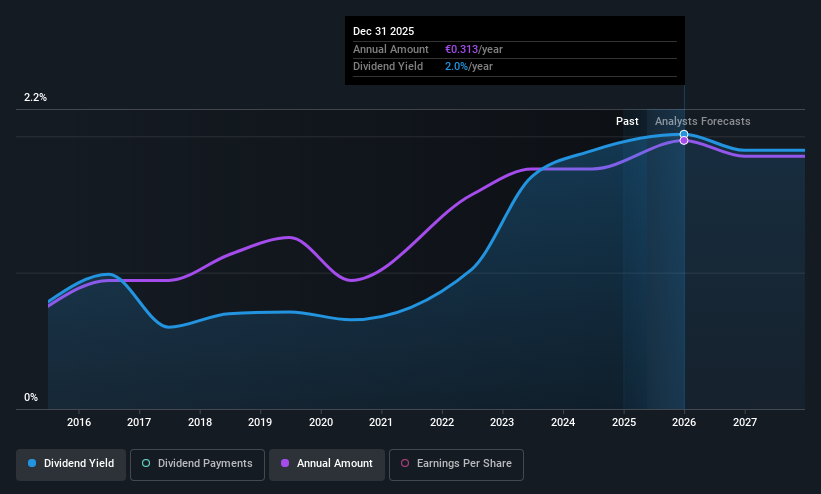Click the Dec 31 2025 tooltip header

[x=383, y=31]
